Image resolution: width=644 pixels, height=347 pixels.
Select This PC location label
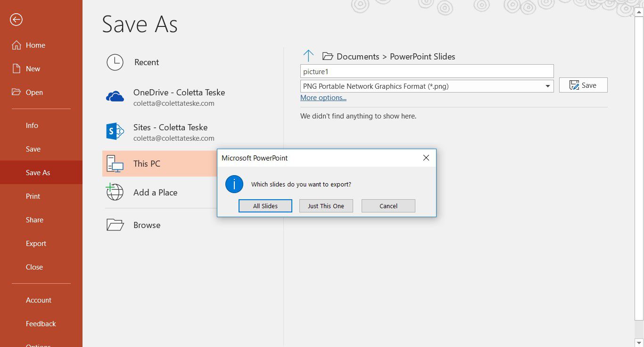point(147,164)
